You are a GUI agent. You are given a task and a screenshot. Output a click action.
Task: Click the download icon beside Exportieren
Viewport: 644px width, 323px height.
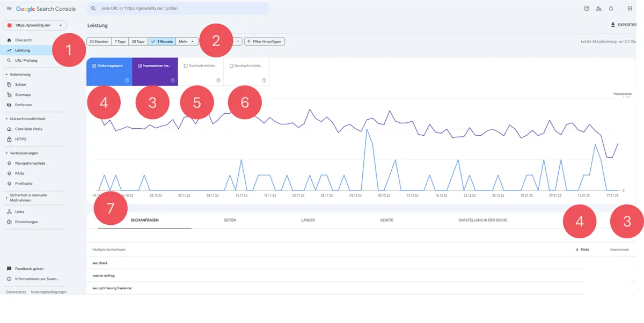(613, 25)
